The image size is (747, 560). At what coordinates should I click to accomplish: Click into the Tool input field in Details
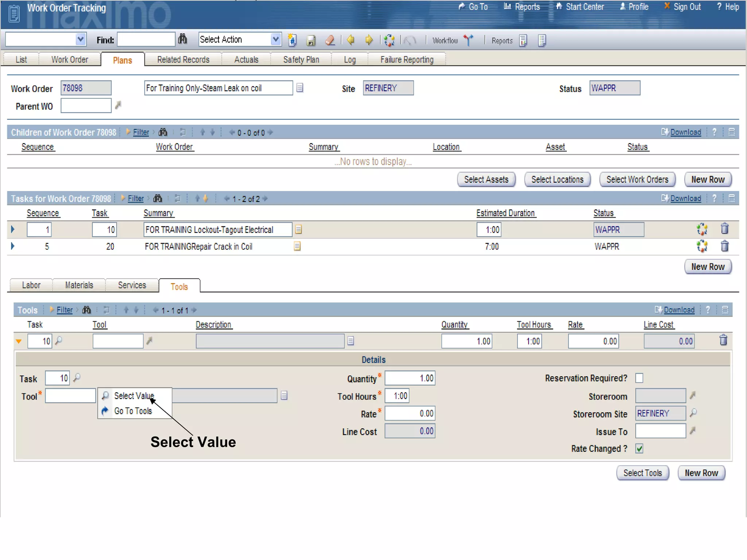[x=70, y=396]
